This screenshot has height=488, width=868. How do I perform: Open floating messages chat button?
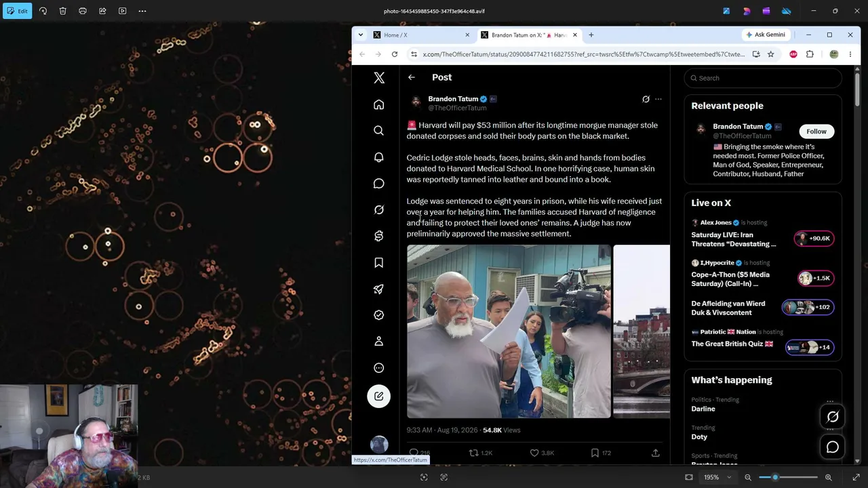pyautogui.click(x=833, y=447)
